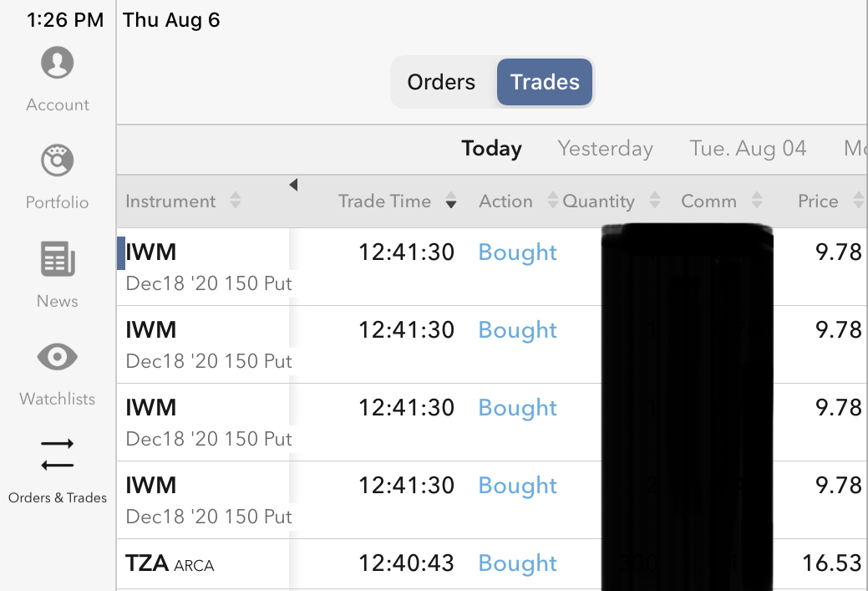The height and width of the screenshot is (591, 868).
Task: Tap Bought link on TZA trade
Action: 517,563
